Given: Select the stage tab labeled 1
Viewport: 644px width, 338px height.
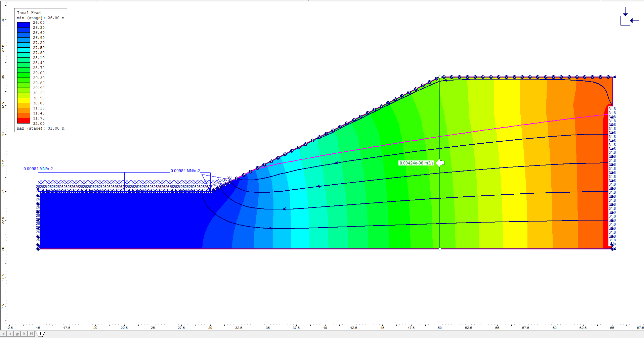Looking at the screenshot, I should click(x=40, y=334).
